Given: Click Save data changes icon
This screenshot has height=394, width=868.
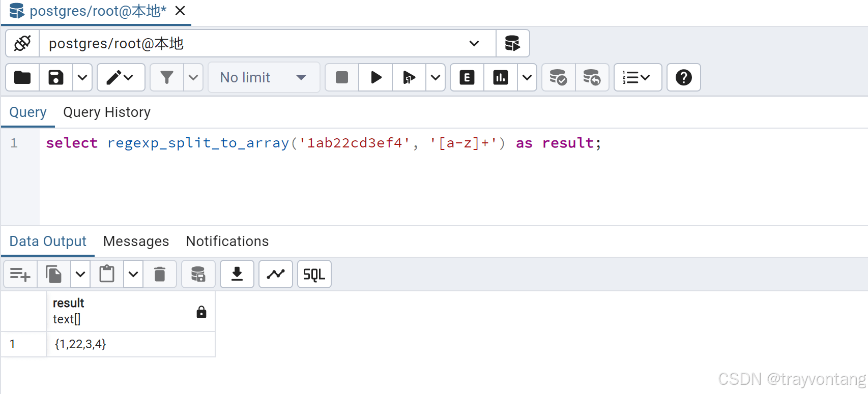Looking at the screenshot, I should pyautogui.click(x=198, y=274).
